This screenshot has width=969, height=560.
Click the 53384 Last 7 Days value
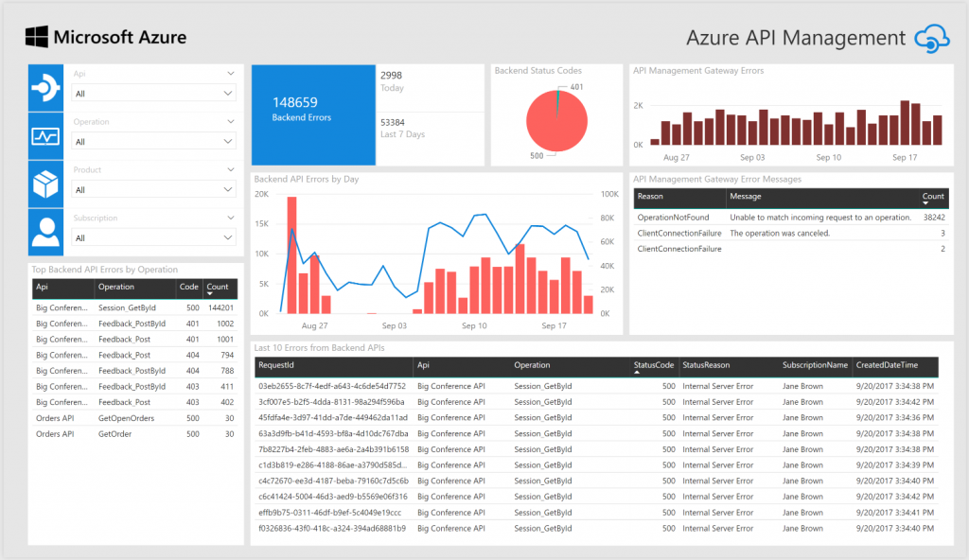click(x=393, y=122)
